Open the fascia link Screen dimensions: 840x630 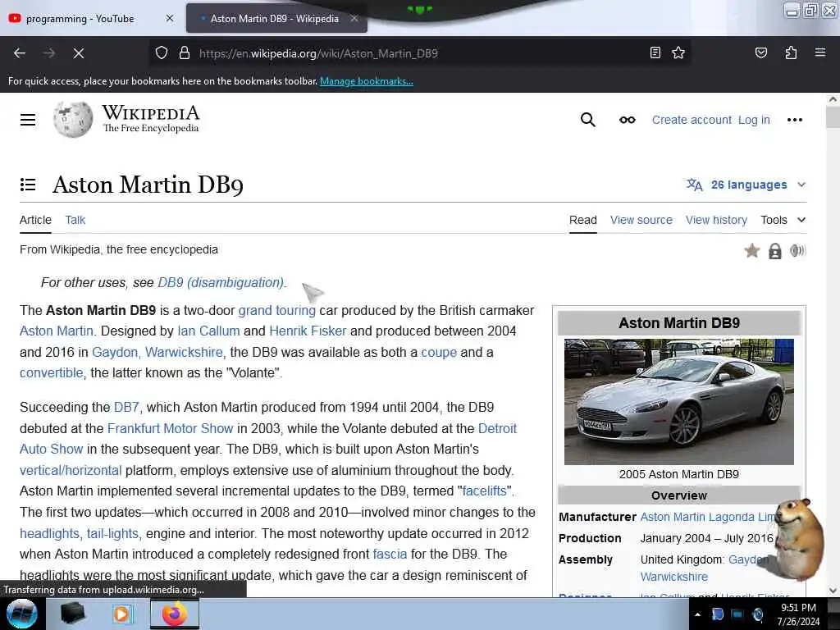pyautogui.click(x=390, y=554)
